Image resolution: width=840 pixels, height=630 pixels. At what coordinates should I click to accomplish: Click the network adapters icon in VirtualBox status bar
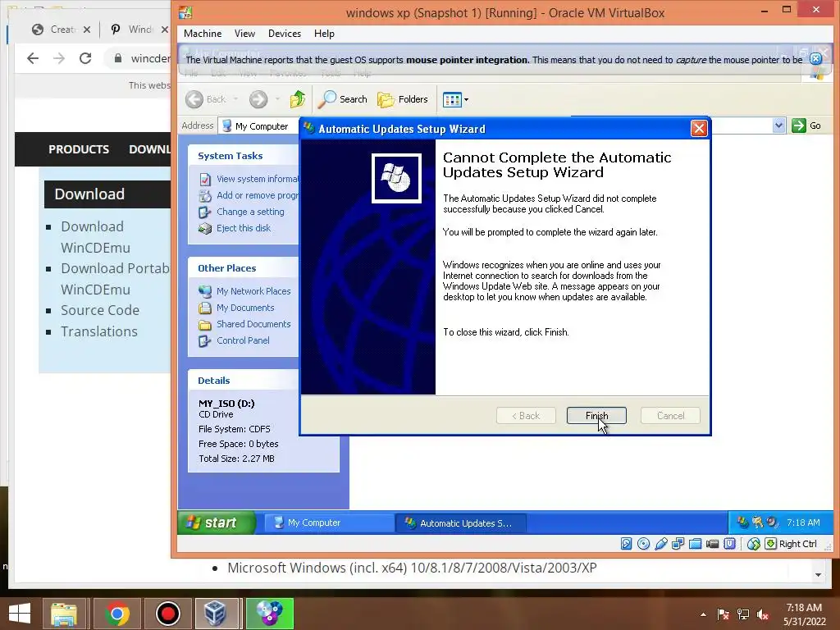click(678, 544)
